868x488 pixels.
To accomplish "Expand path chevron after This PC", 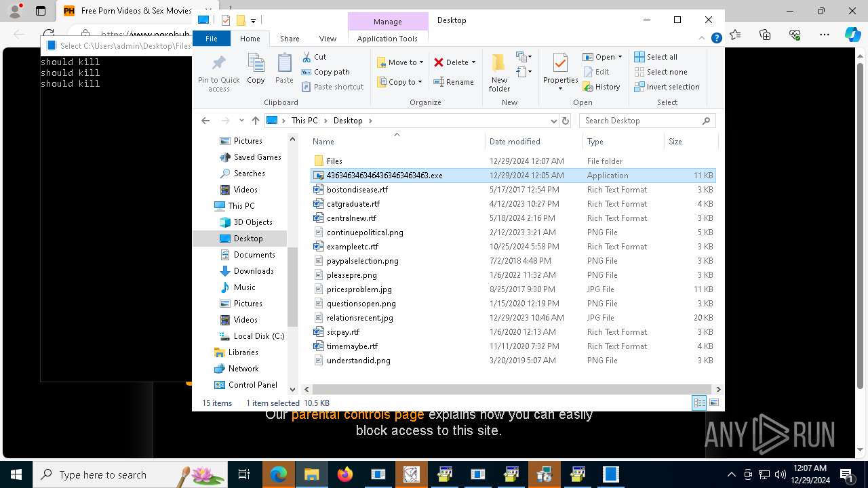I will (x=325, y=121).
